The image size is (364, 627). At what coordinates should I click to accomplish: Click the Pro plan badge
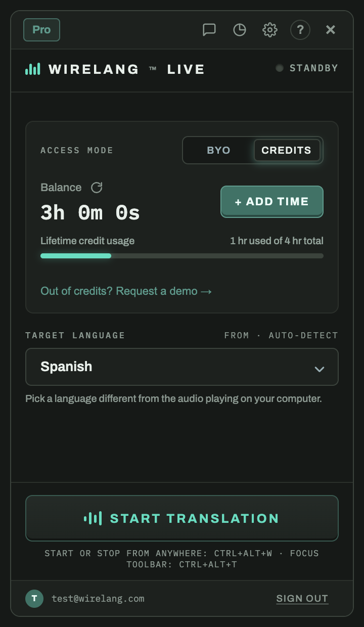(x=41, y=30)
